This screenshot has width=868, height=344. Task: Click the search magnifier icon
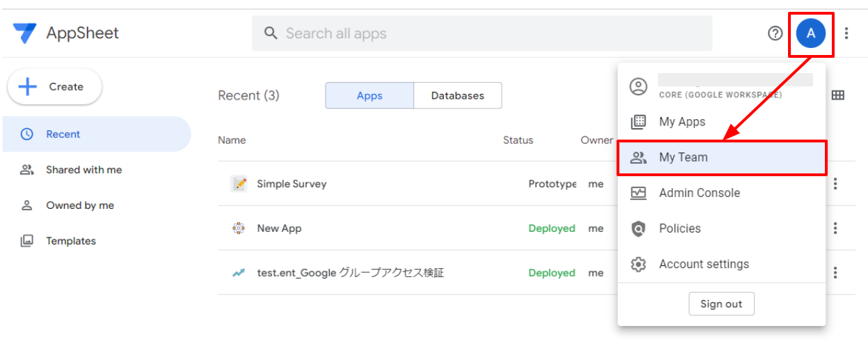(x=271, y=33)
